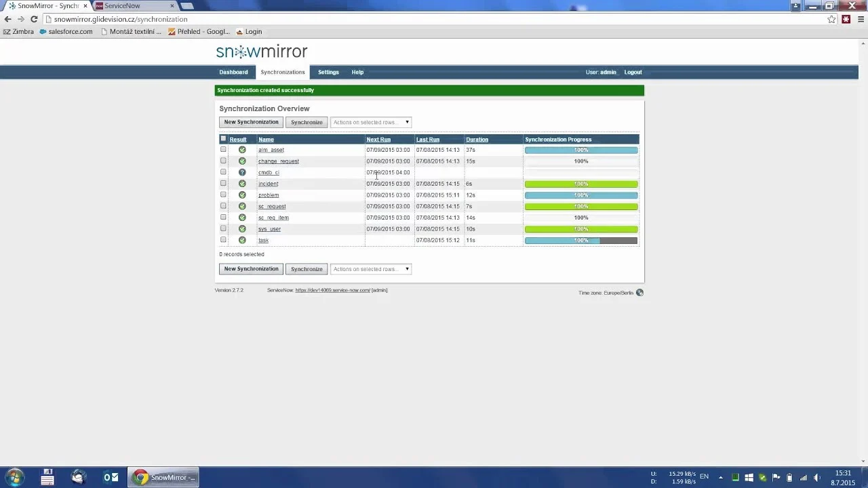Click the task row progress bar
This screenshot has width=868, height=488.
581,241
